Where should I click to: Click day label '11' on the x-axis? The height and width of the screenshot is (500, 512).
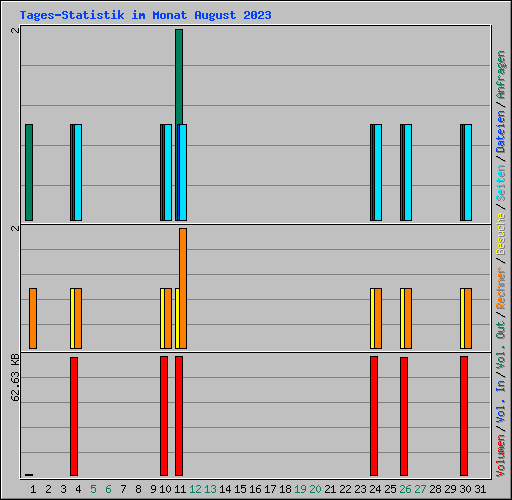[180, 489]
